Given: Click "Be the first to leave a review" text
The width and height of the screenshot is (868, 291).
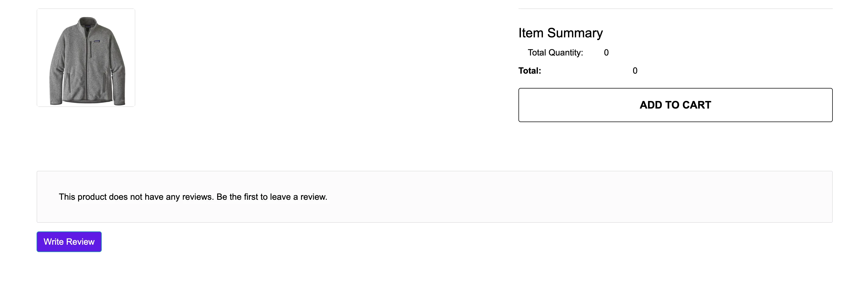Looking at the screenshot, I should (x=272, y=197).
